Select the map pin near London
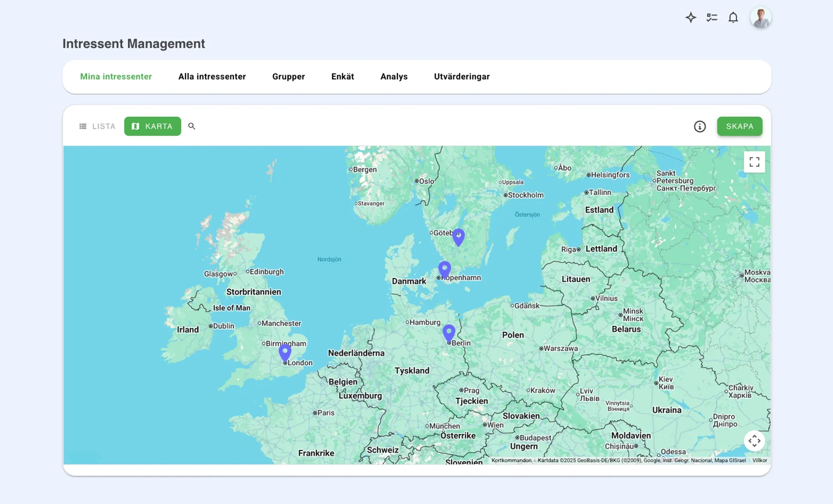This screenshot has width=833, height=504. (x=285, y=352)
